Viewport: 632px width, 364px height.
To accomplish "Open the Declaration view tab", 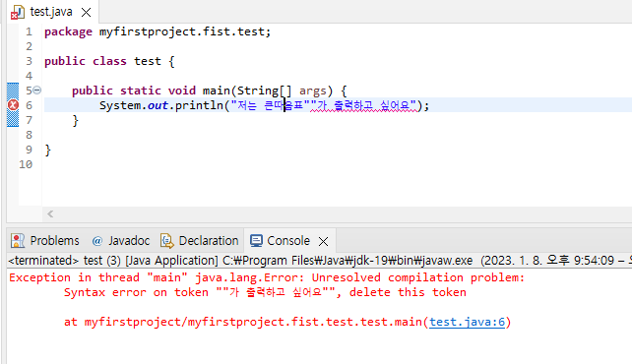I will click(x=200, y=241).
